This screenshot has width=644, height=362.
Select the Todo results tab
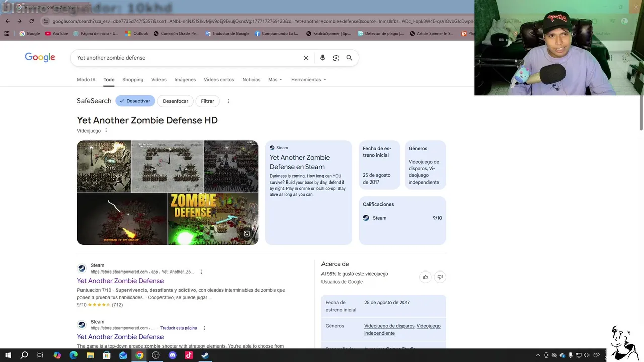[x=109, y=80]
